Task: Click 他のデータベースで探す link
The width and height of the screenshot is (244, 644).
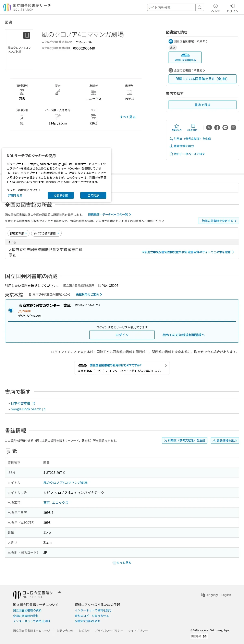Action: tap(187, 154)
